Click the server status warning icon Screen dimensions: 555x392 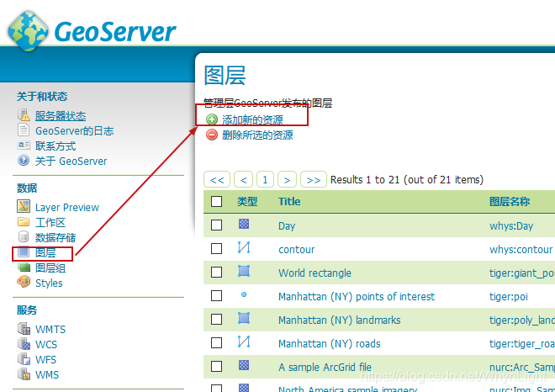[24, 115]
